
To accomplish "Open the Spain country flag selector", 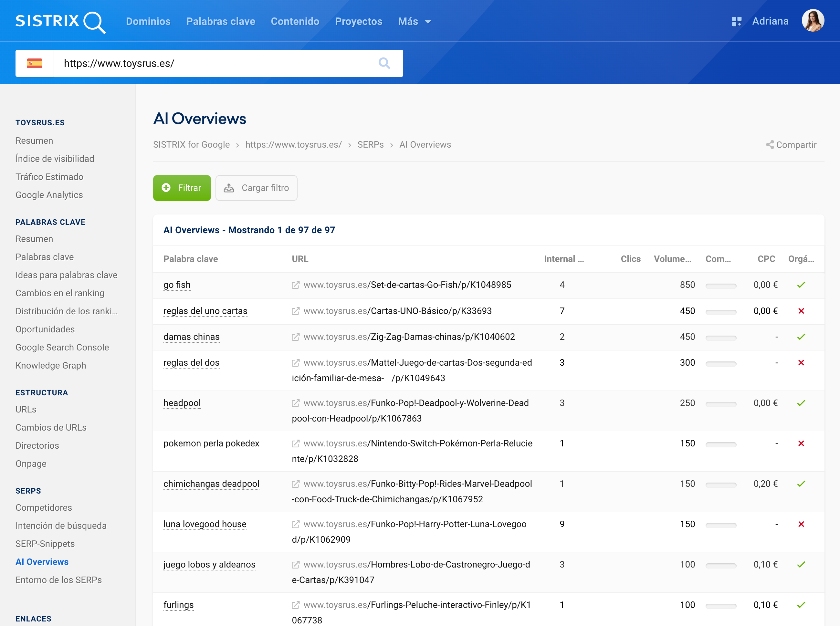I will (35, 63).
